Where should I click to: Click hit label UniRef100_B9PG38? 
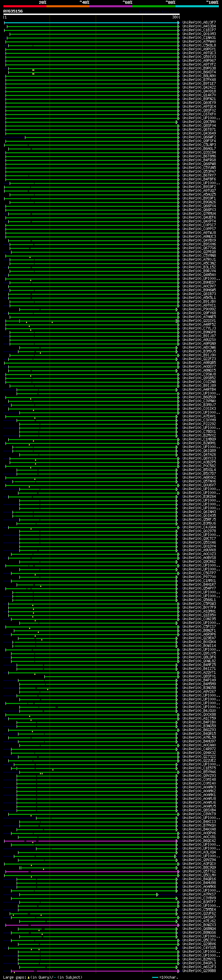(x=199, y=68)
